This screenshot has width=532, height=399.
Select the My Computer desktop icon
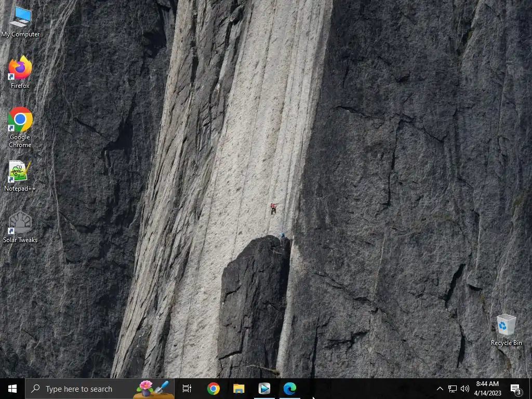20,22
